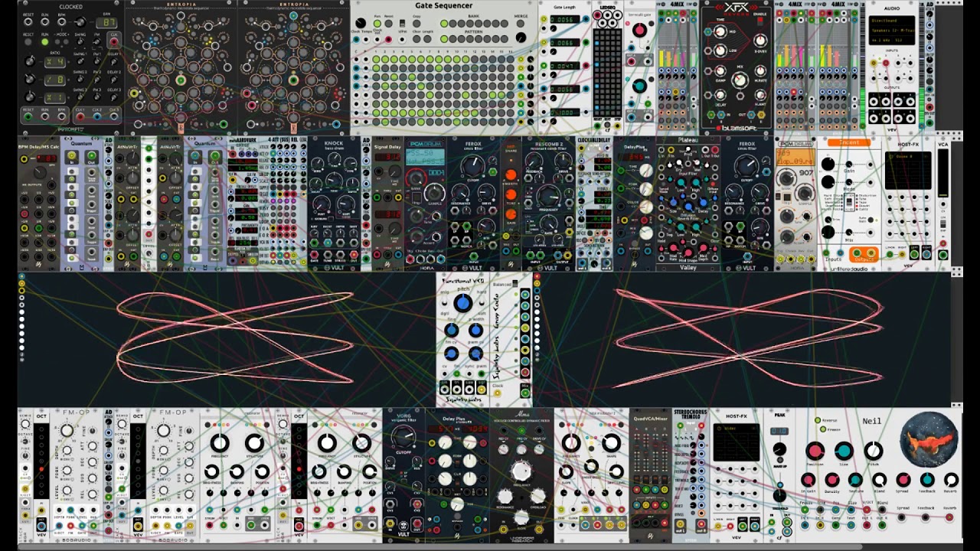Click the M.RATE knob on XFX Reverb
This screenshot has height=551, width=980.
click(759, 70)
